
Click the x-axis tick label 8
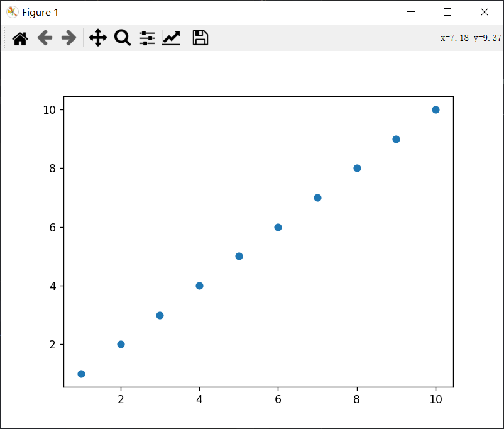pos(357,399)
